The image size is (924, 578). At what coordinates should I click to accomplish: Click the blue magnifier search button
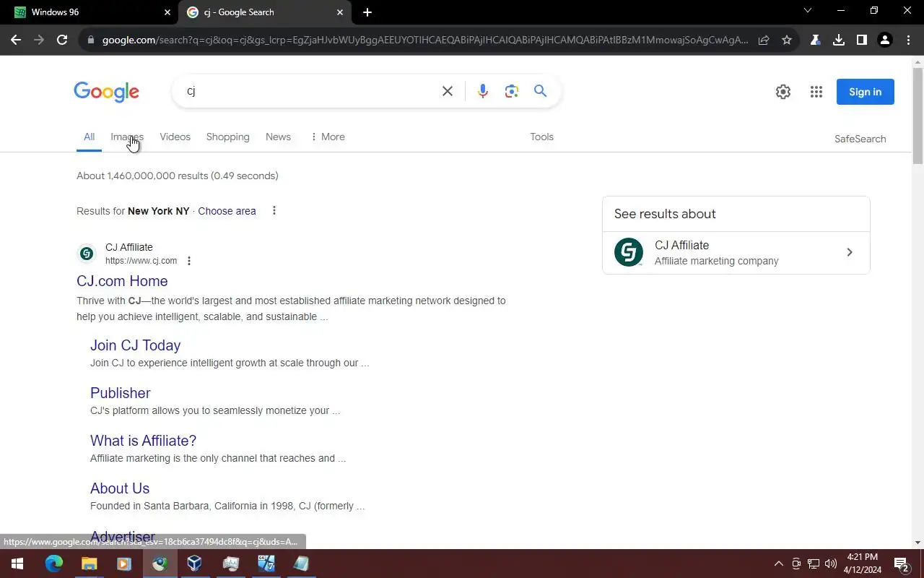(541, 91)
